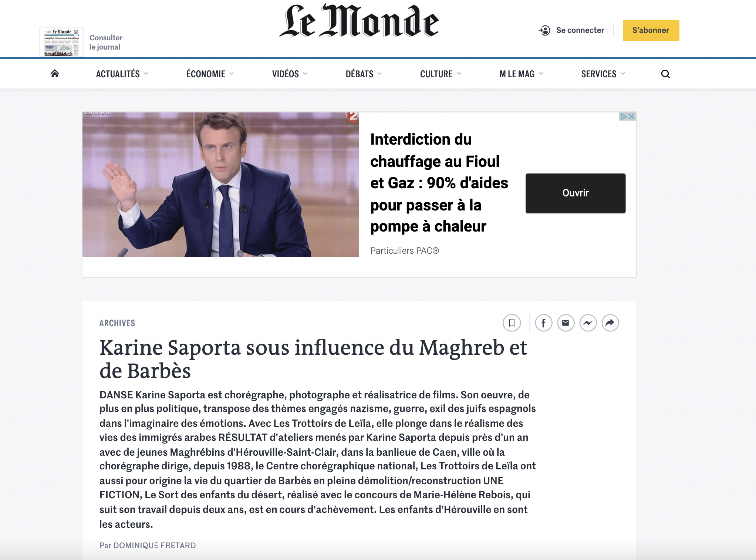The image size is (756, 560).
Task: Open the Vidéos dropdown menu
Action: [290, 74]
